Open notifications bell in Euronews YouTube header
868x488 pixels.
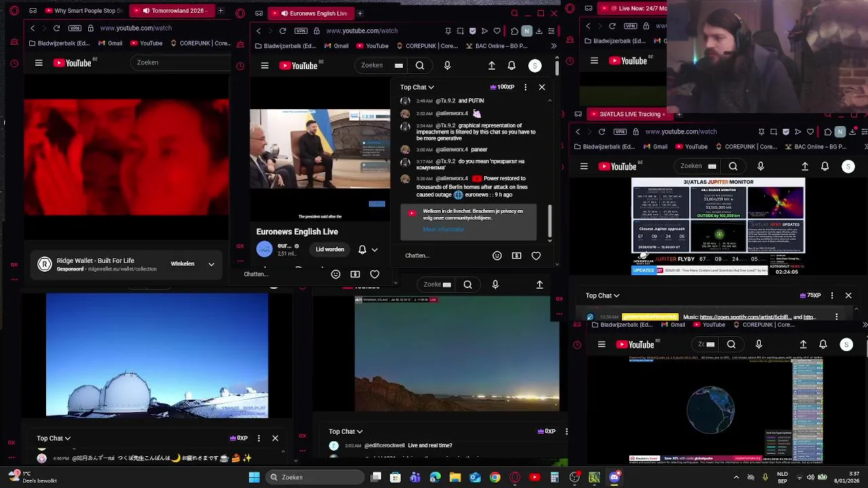coord(511,66)
